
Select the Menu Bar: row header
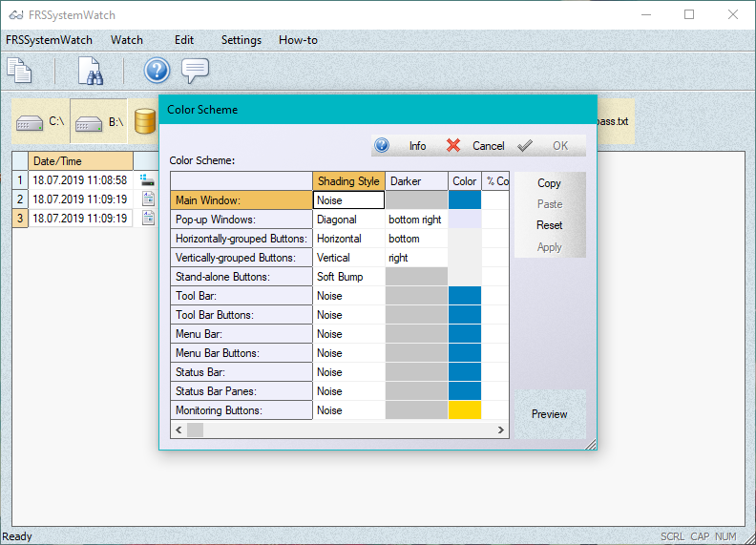(x=241, y=334)
